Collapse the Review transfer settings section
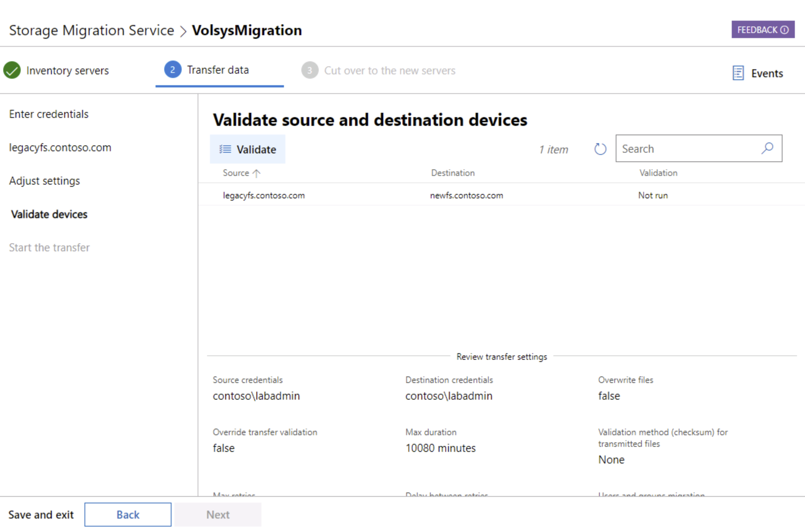The height and width of the screenshot is (532, 805). (x=501, y=356)
